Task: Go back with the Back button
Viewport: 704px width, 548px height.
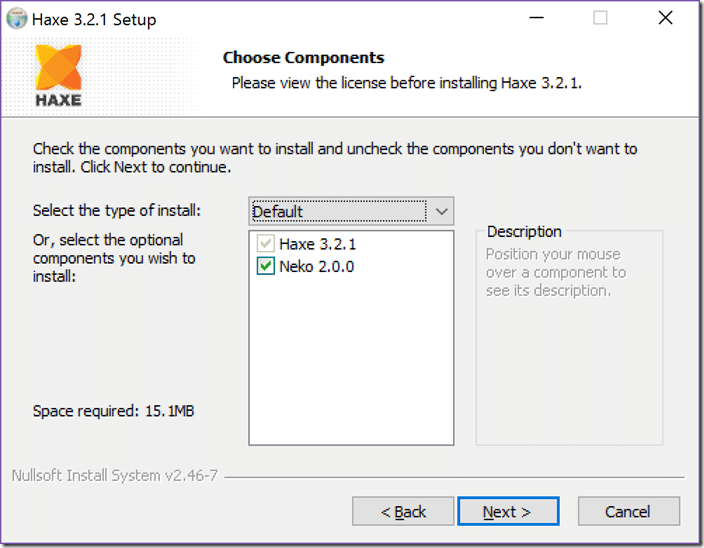Action: click(x=403, y=511)
